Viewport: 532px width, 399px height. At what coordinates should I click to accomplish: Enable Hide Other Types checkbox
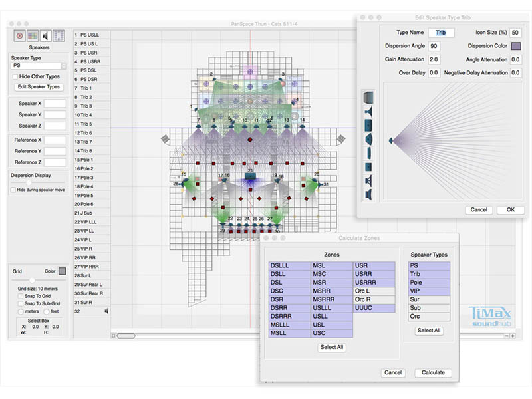pos(15,76)
